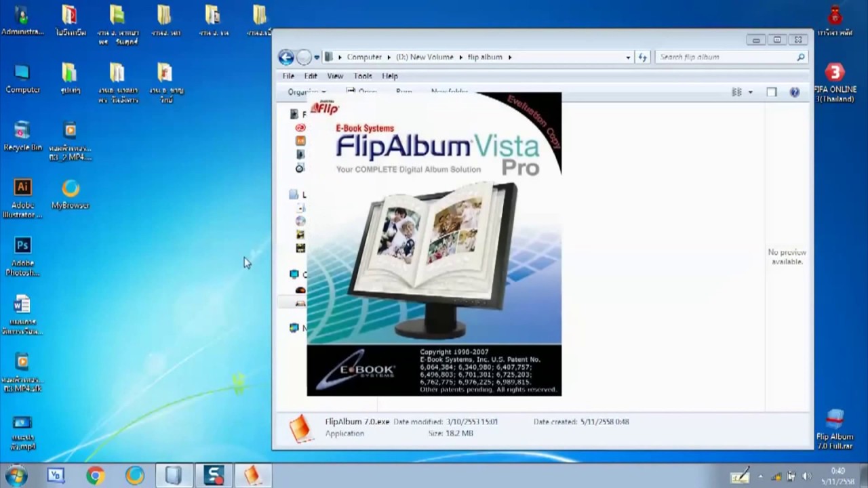Click the Explorer window taskbar button

point(174,476)
